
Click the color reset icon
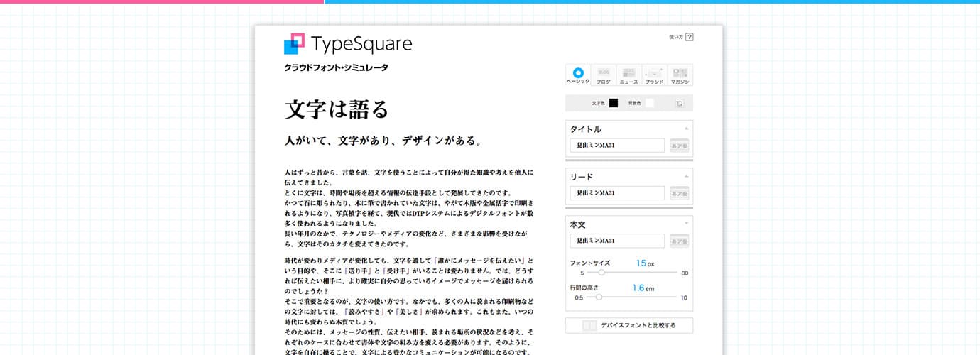coord(679,103)
